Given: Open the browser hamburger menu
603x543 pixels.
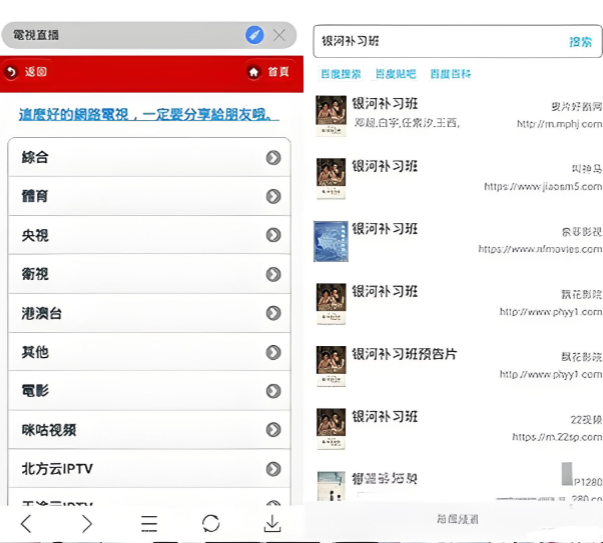Looking at the screenshot, I should point(149,524).
